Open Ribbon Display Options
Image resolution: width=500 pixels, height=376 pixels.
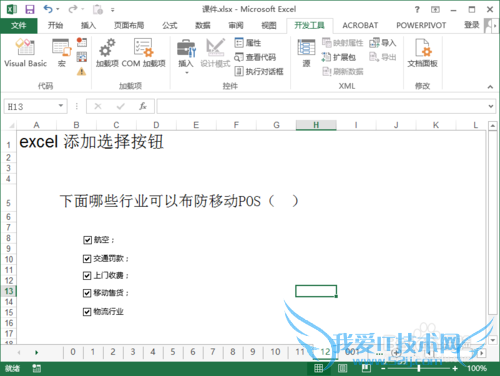click(435, 9)
